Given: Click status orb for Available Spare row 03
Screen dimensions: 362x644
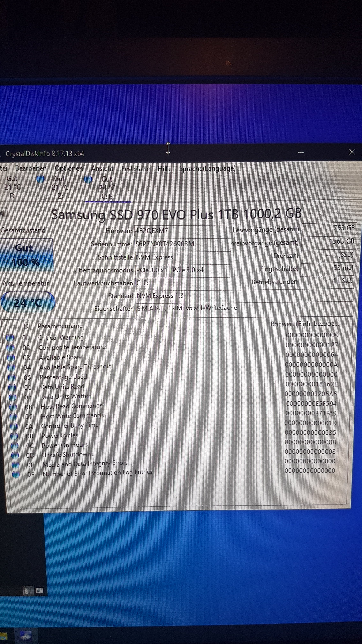Looking at the screenshot, I should (11, 357).
